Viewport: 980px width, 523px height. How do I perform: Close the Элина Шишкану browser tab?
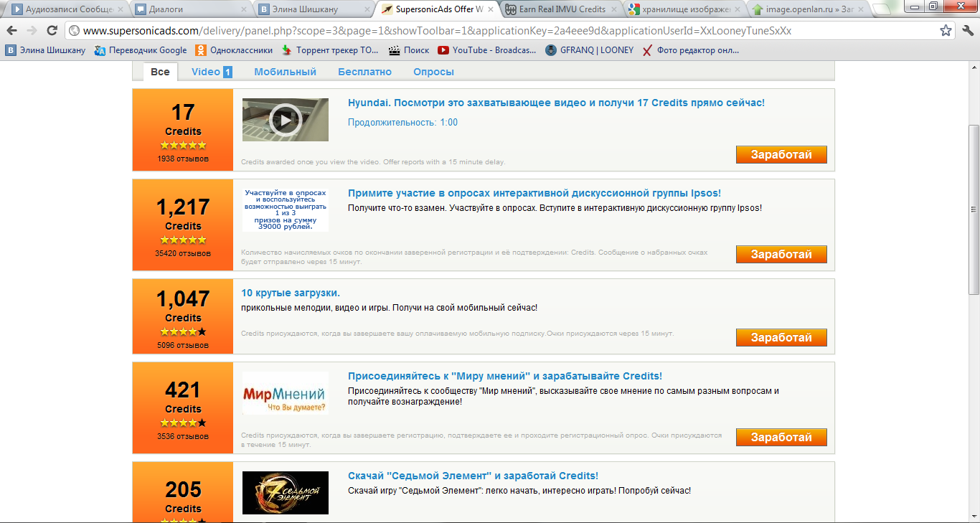pyautogui.click(x=367, y=9)
